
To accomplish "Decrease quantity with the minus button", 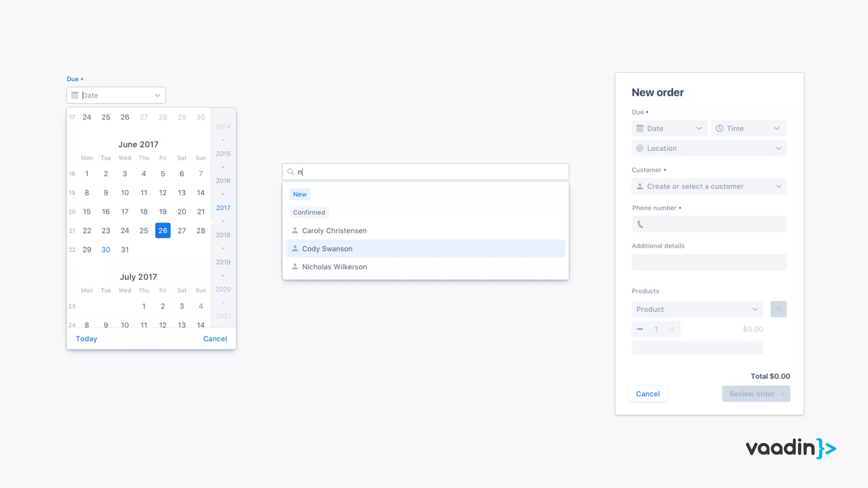I will point(640,329).
